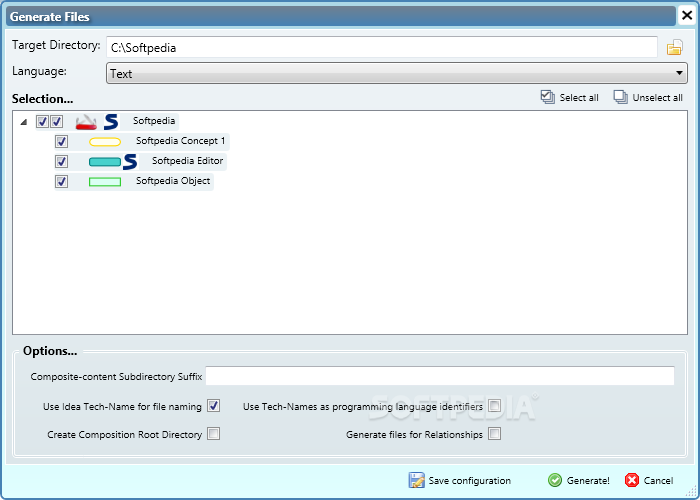
Task: Click the Generate! button label
Action: pos(588,481)
